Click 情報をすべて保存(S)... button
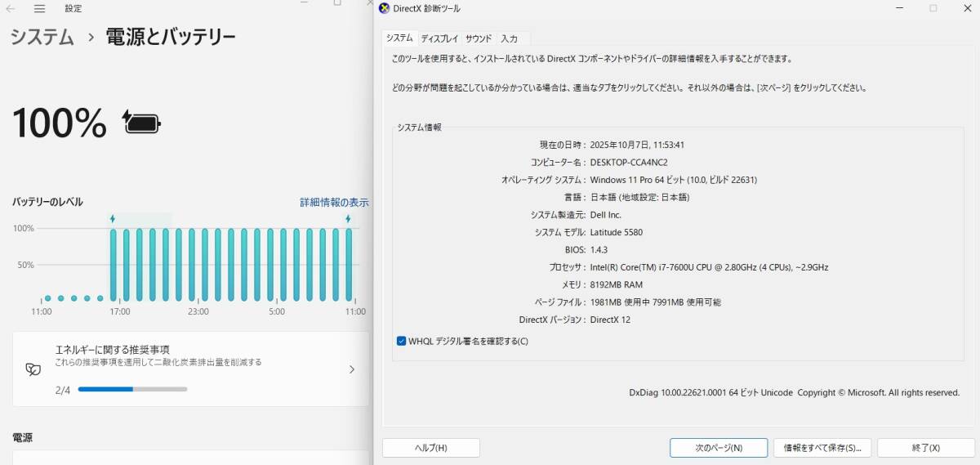This screenshot has width=980, height=465. 822,448
